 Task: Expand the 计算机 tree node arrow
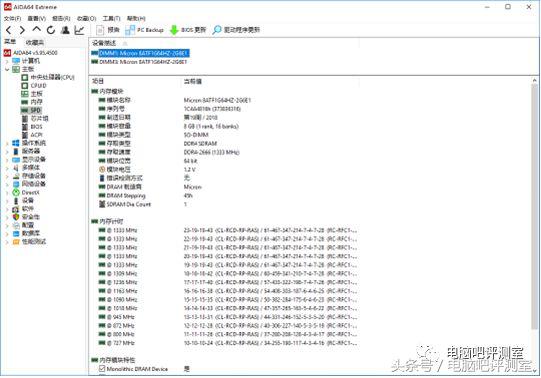click(x=7, y=61)
